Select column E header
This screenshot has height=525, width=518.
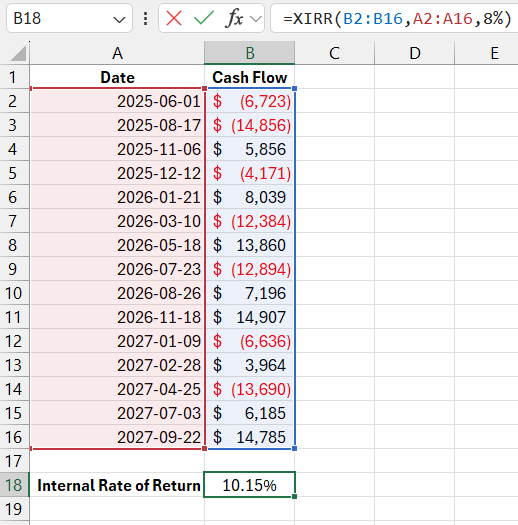click(x=487, y=53)
